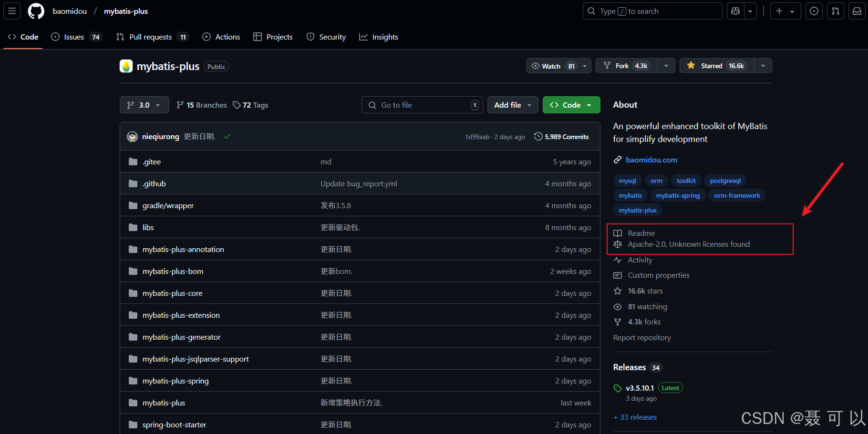Select the mybatis-spring topic tag
The image size is (868, 434).
pyautogui.click(x=678, y=195)
